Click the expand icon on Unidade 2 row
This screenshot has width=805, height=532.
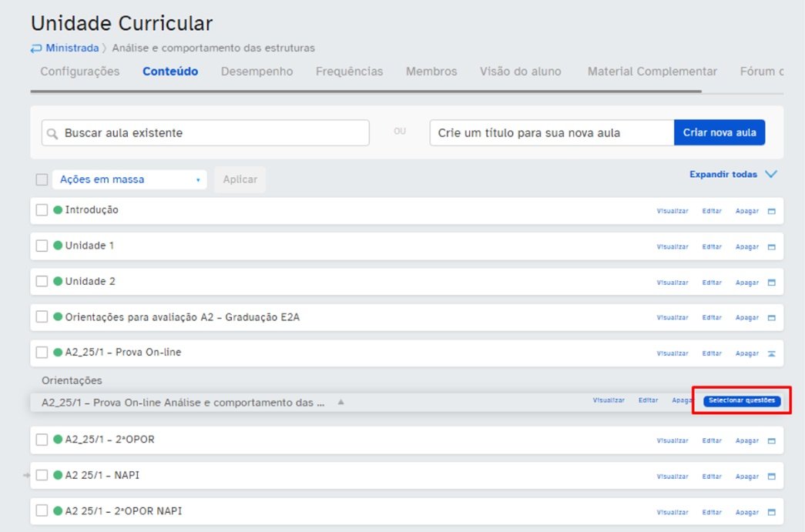[771, 283]
